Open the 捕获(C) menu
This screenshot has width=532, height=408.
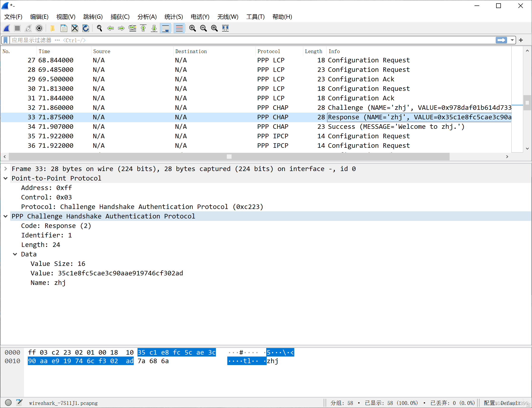tap(120, 17)
